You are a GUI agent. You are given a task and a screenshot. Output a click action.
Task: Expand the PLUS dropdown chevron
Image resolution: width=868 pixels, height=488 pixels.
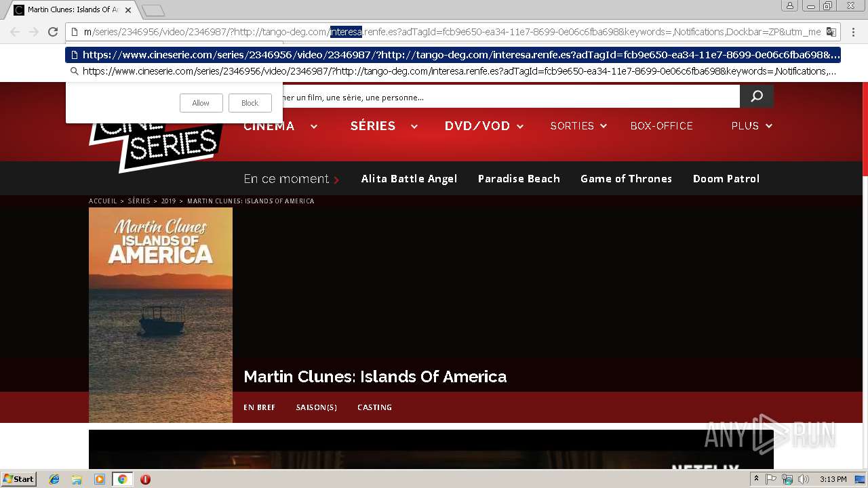pyautogui.click(x=769, y=127)
